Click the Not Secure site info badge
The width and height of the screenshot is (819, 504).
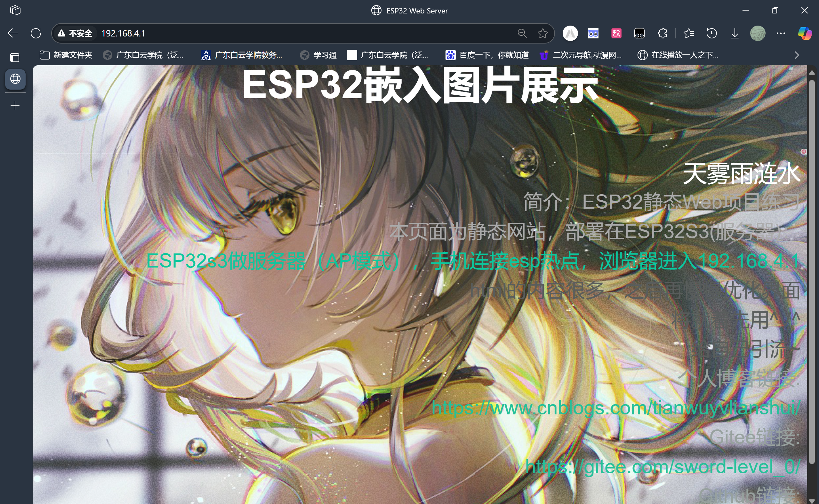click(x=75, y=33)
